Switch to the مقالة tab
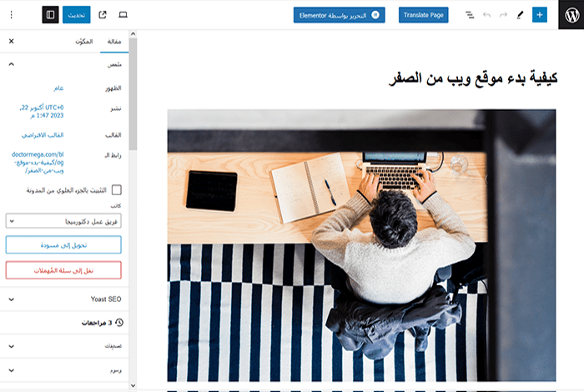The width and height of the screenshot is (584, 392). pos(114,42)
